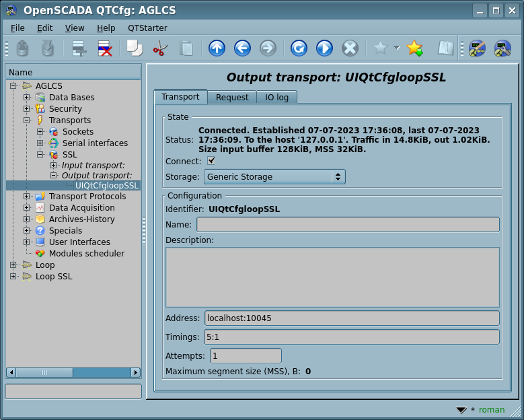Click the Security keys icon in tree
524x420 pixels.
point(40,108)
